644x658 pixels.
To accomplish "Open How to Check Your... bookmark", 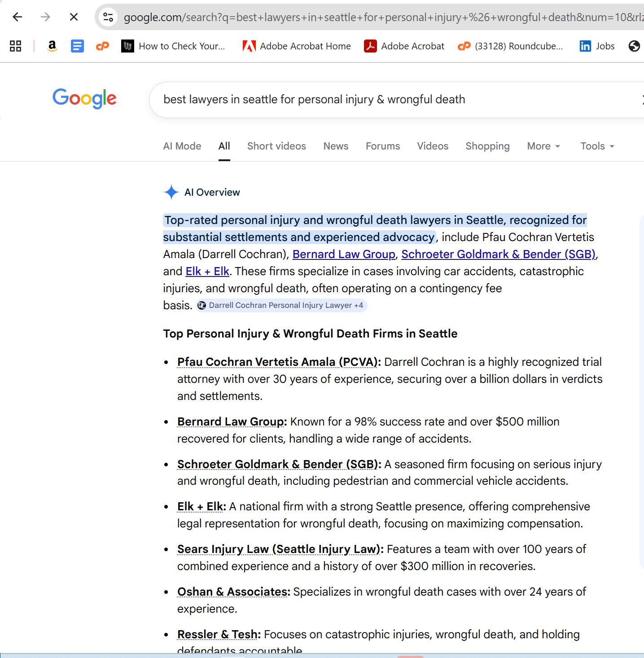I will [x=173, y=46].
